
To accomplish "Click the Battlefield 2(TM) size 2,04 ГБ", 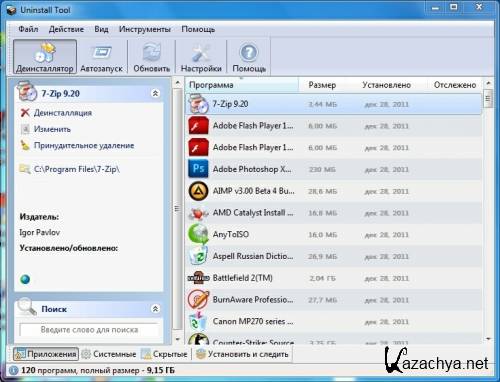I will (x=322, y=278).
